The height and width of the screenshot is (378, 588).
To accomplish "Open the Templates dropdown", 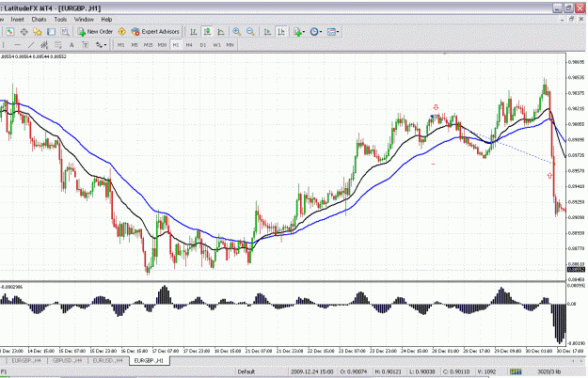I will pos(333,32).
